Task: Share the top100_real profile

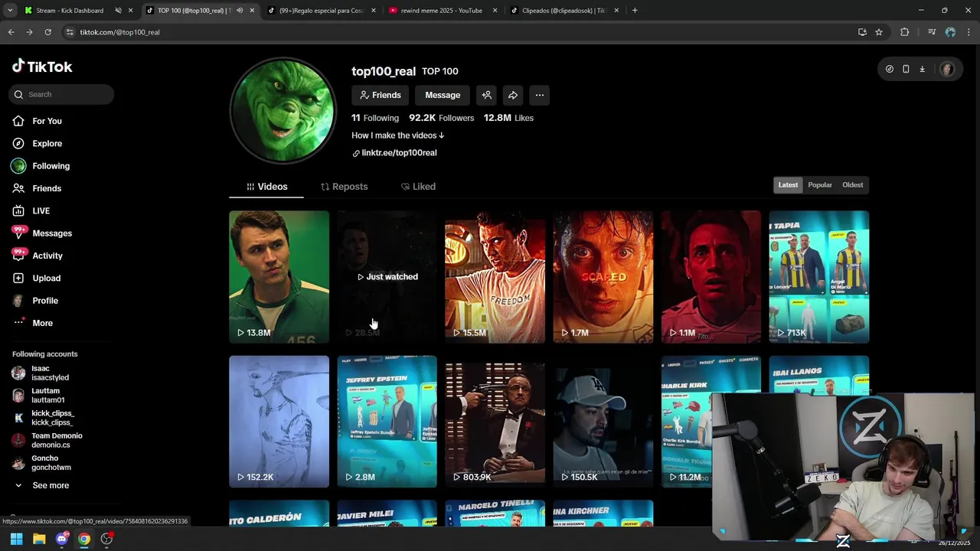Action: (x=513, y=95)
